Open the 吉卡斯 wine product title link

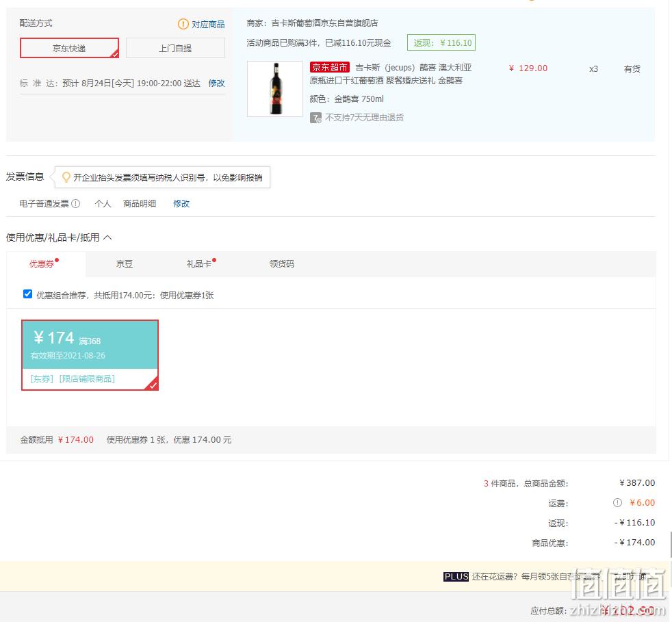tap(391, 74)
